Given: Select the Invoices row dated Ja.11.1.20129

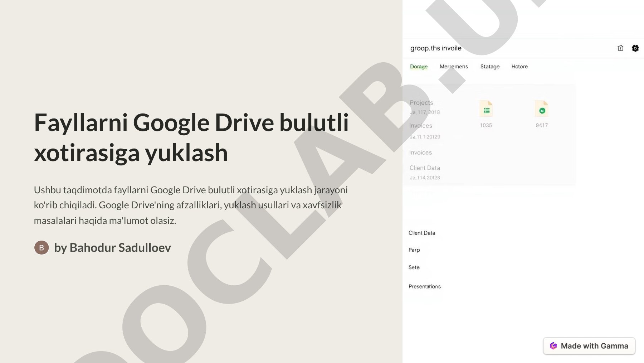Looking at the screenshot, I should pyautogui.click(x=425, y=131).
